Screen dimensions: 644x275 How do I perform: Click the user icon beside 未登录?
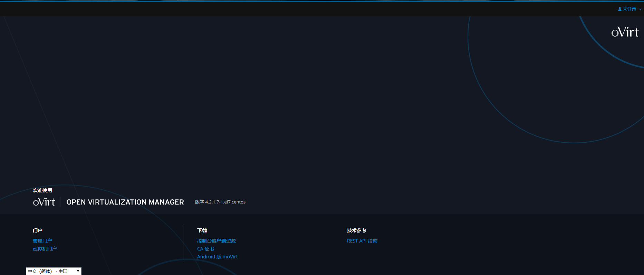point(620,9)
